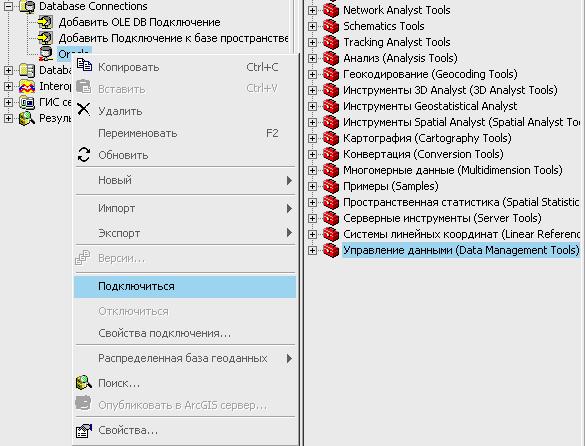Viewport: 585px width, 446px height.
Task: Click the Поиск magnifier icon in menu
Action: click(x=84, y=382)
